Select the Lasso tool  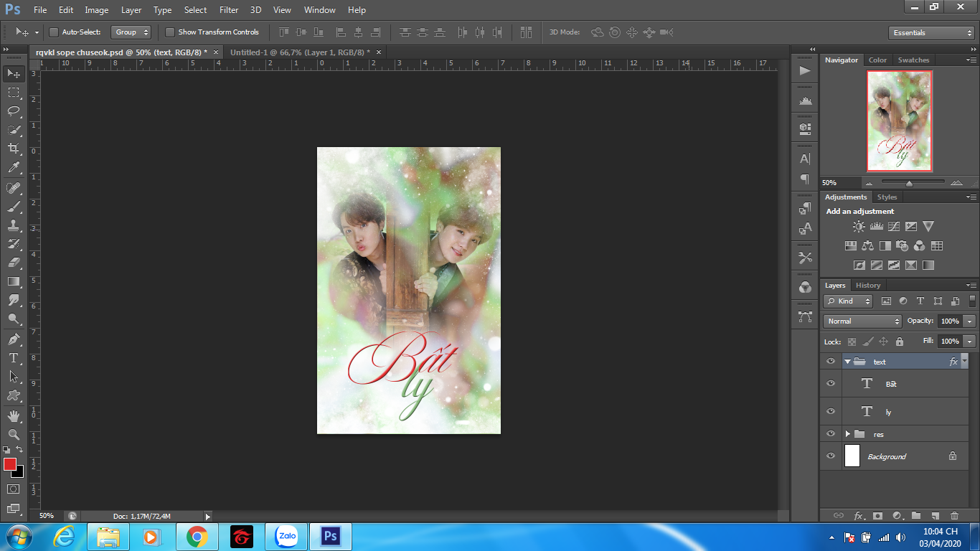14,111
